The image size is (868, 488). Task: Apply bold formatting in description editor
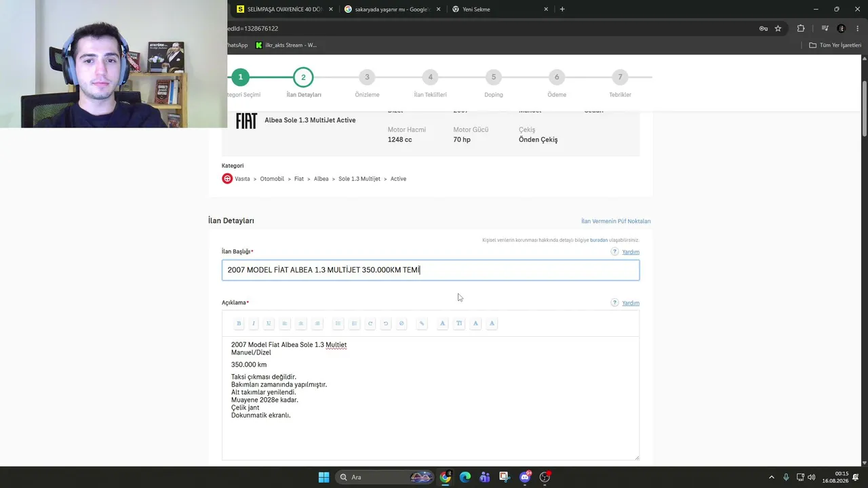(x=239, y=323)
